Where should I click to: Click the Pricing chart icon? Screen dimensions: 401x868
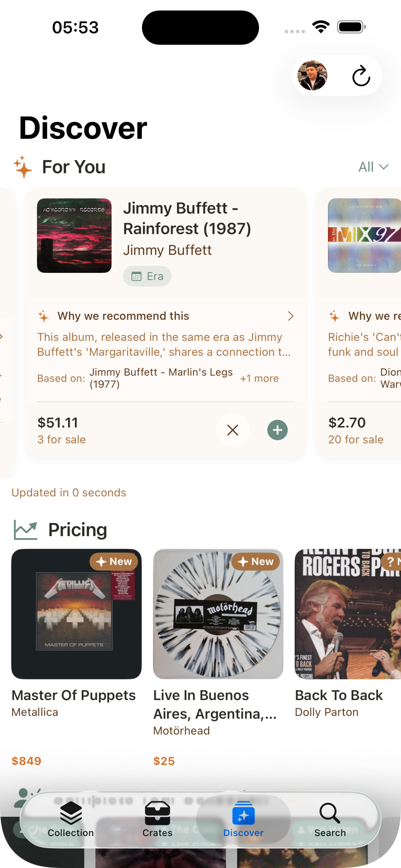[x=26, y=529]
